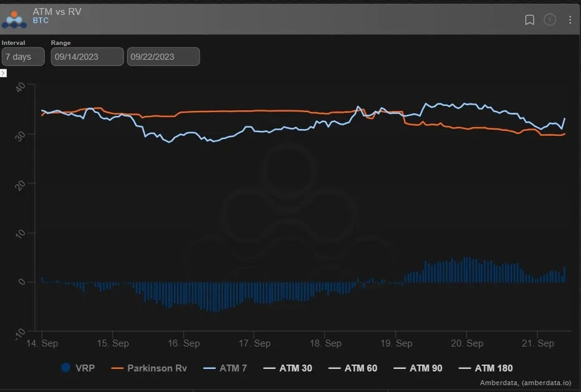Click the light-blue ATM 7 line swatch

point(209,368)
